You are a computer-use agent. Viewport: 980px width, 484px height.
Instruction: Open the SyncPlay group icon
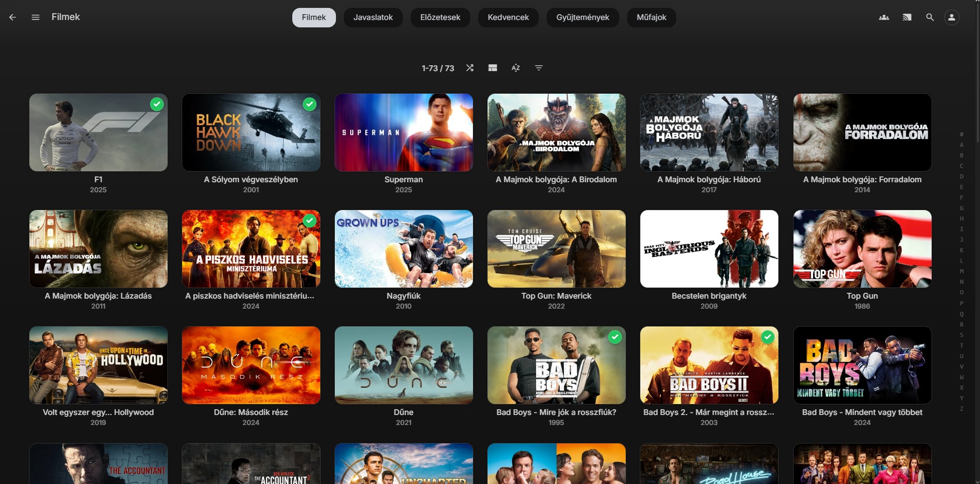tap(884, 17)
